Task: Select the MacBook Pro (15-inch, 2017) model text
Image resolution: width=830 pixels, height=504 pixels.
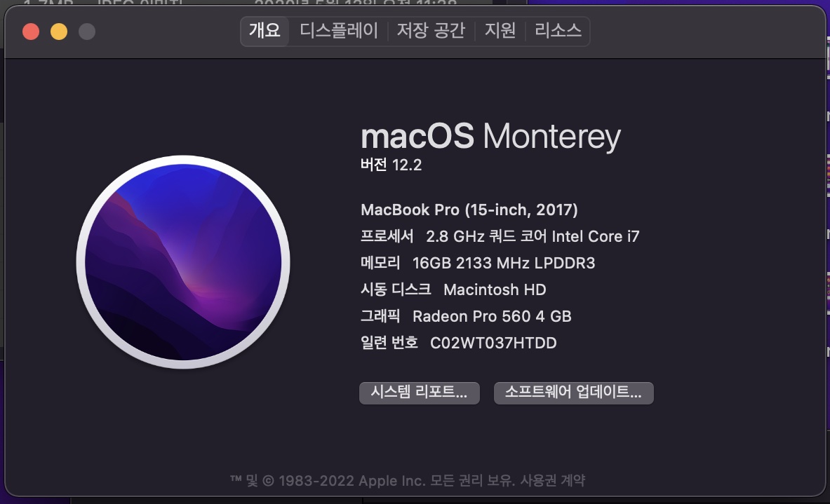Action: point(469,210)
